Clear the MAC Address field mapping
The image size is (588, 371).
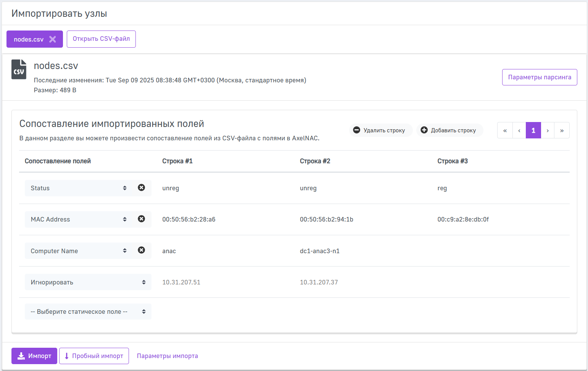point(141,219)
